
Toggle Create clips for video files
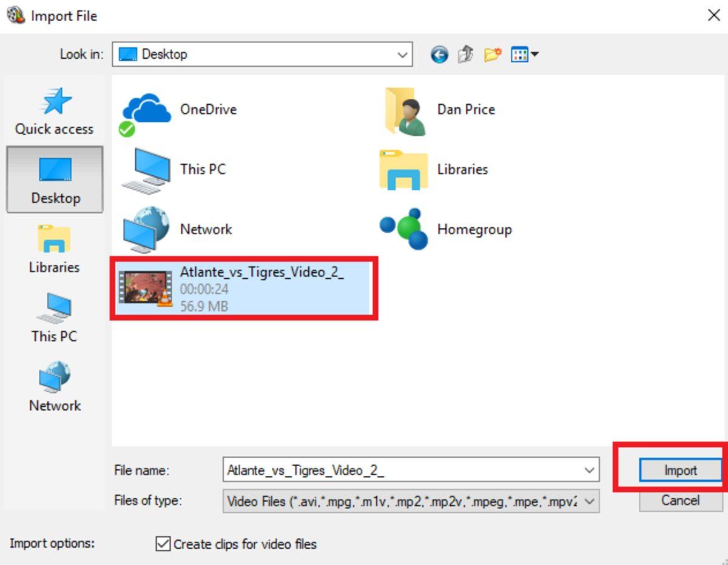[163, 544]
